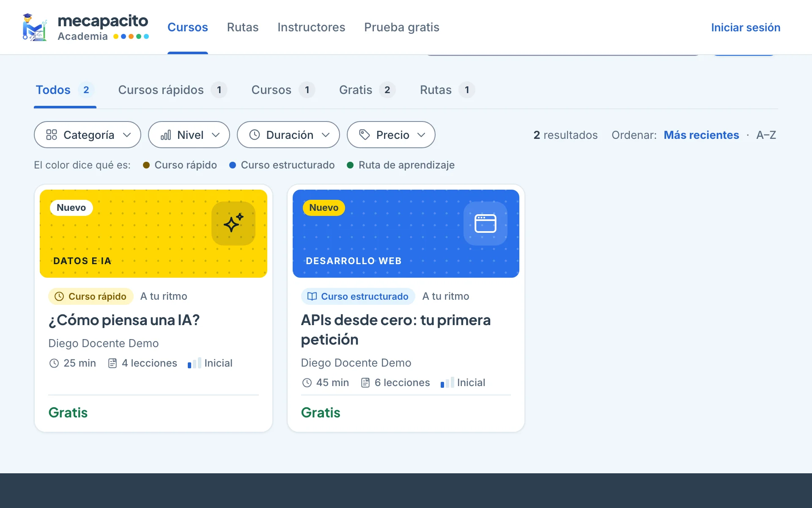Click the lessons icon beside 6 lecciones
This screenshot has width=812, height=508.
(x=365, y=383)
